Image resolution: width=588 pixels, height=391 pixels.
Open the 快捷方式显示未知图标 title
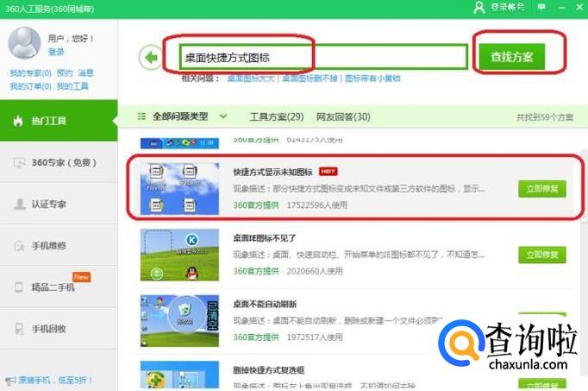click(273, 172)
